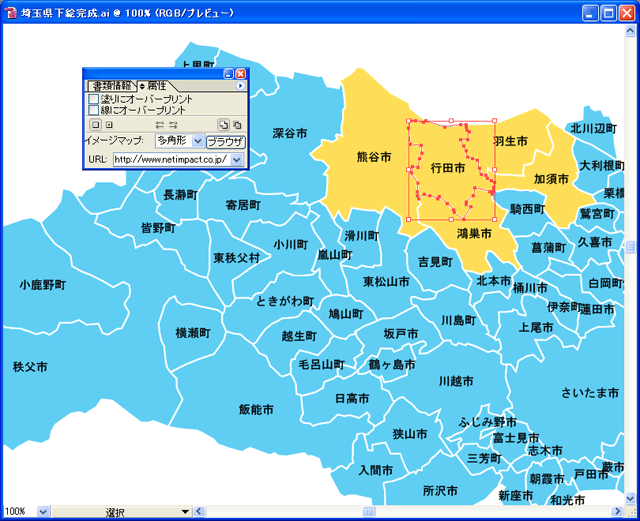Switch to the 書類情報 tab

[x=111, y=86]
